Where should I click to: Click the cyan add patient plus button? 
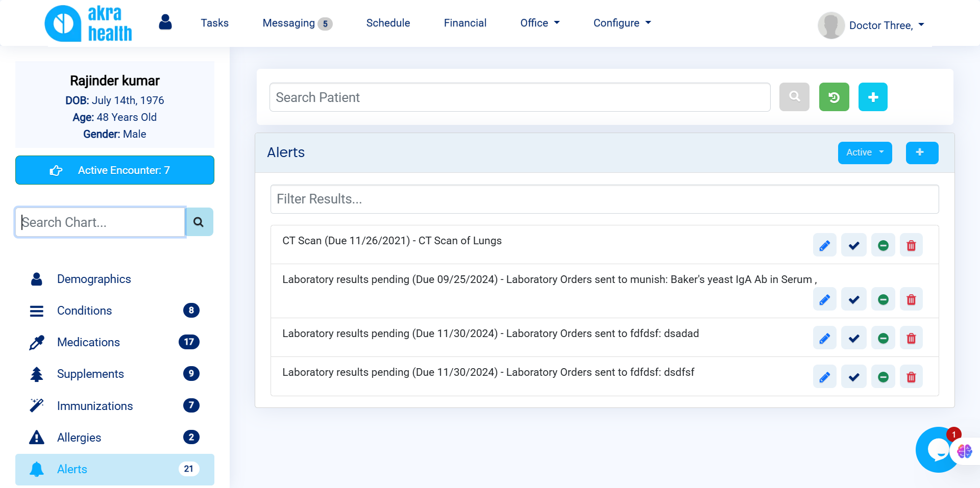(x=873, y=97)
